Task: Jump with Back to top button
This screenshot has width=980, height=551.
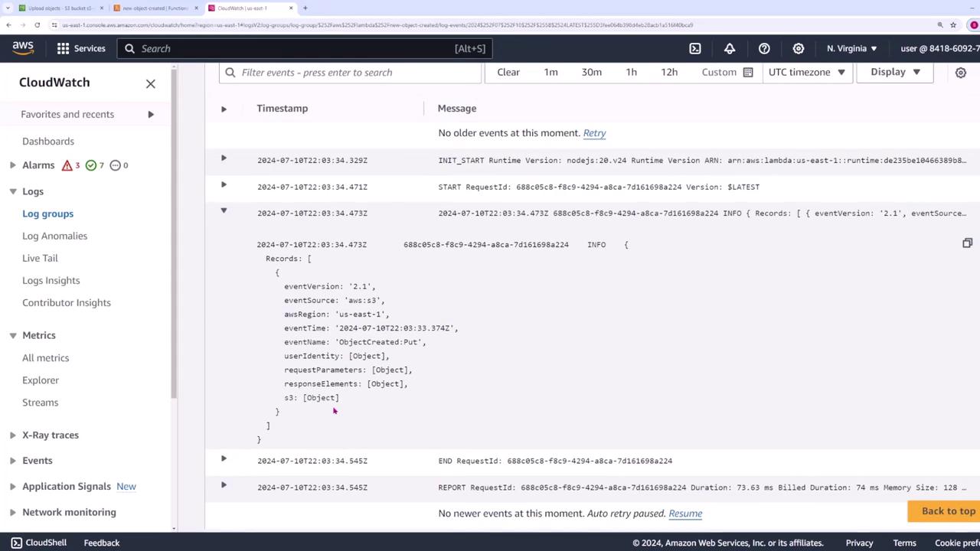Action: pos(943,511)
